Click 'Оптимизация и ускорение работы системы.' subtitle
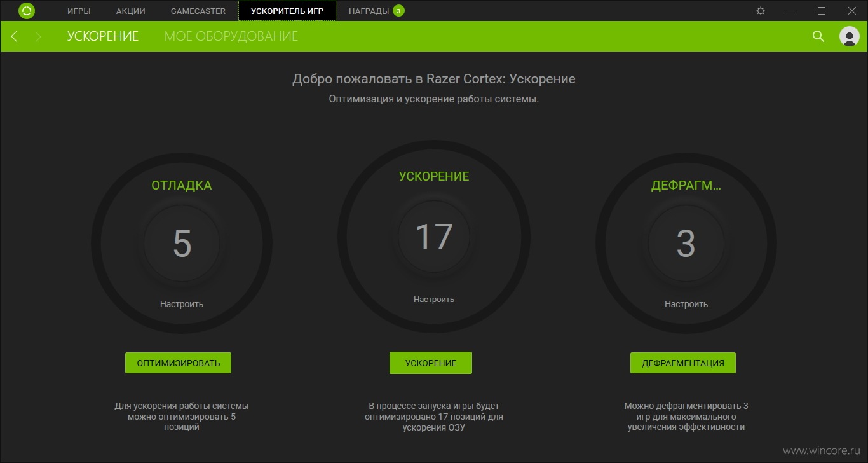The height and width of the screenshot is (463, 868). (x=434, y=99)
